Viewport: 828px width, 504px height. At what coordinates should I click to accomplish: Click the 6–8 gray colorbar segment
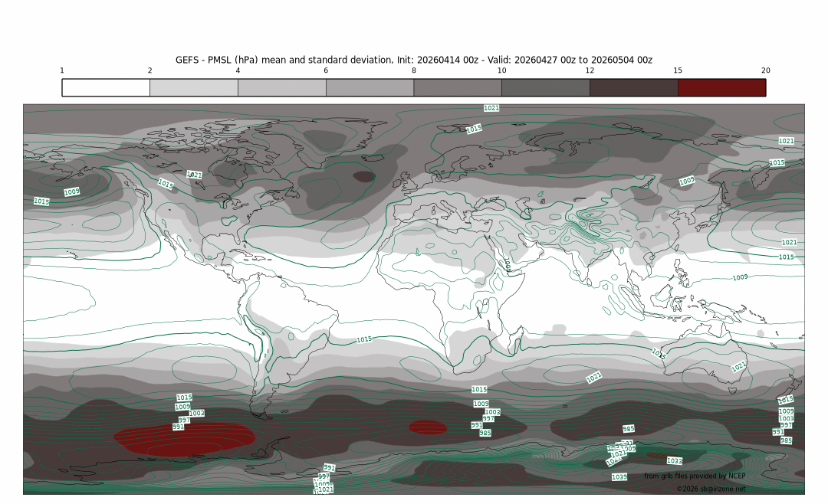point(370,87)
